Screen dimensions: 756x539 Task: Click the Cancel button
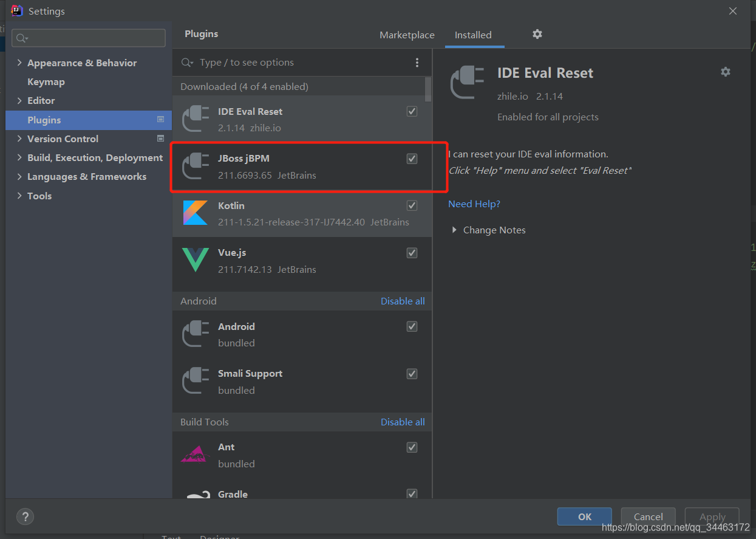649,517
